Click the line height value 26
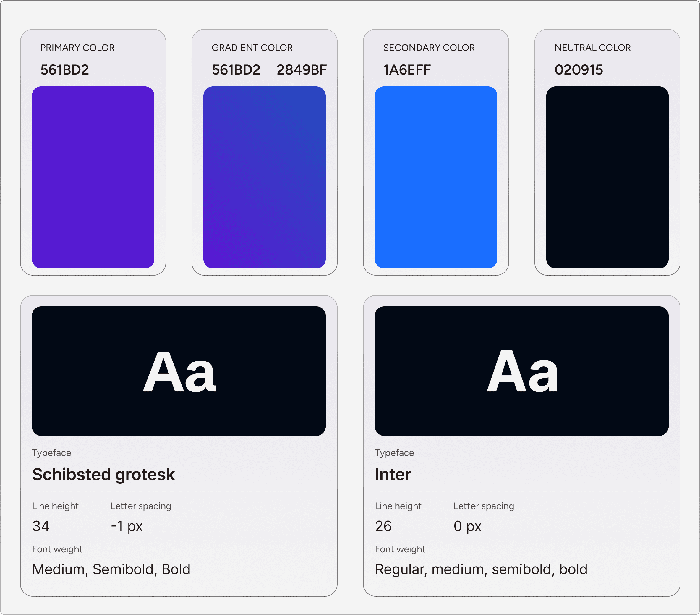The image size is (700, 615). [x=383, y=526]
